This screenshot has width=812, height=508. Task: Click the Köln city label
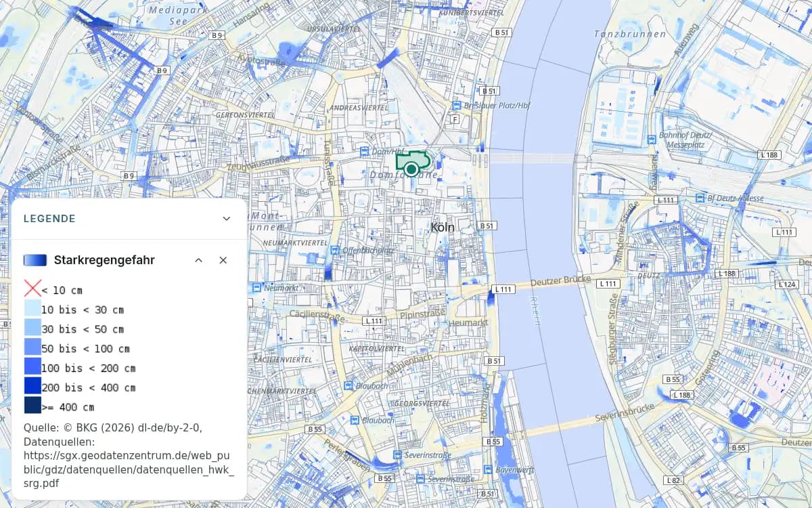click(443, 228)
